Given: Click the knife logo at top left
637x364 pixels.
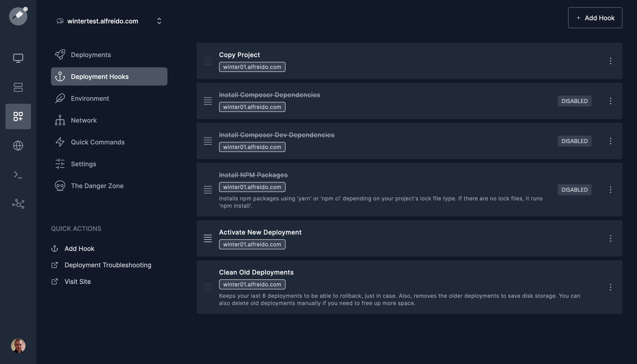Looking at the screenshot, I should point(18,16).
